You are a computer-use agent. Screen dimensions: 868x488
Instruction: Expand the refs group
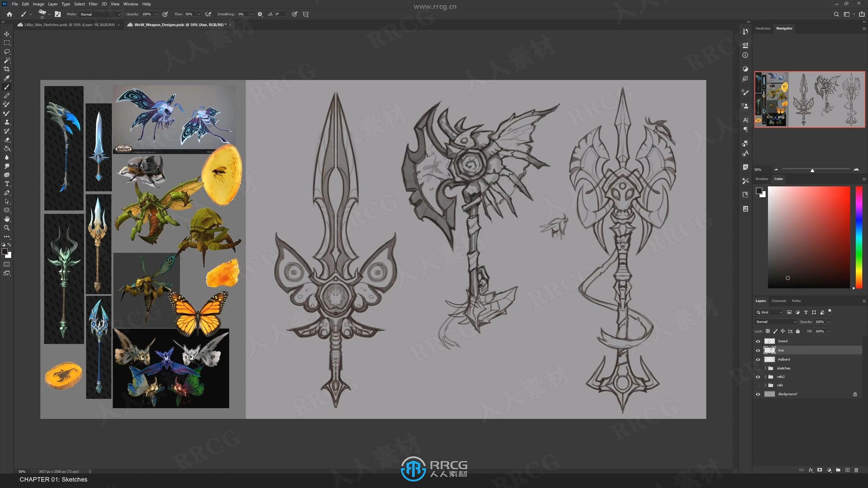765,385
